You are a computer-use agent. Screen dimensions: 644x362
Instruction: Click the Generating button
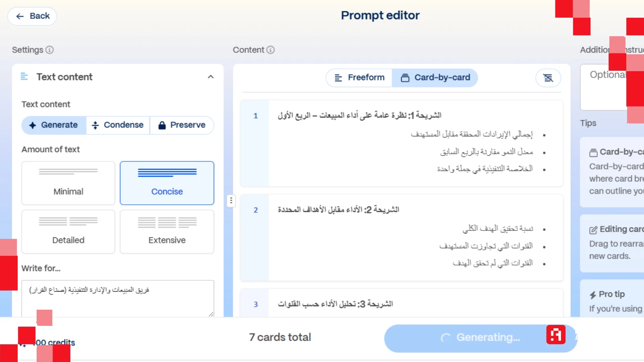[480, 338]
